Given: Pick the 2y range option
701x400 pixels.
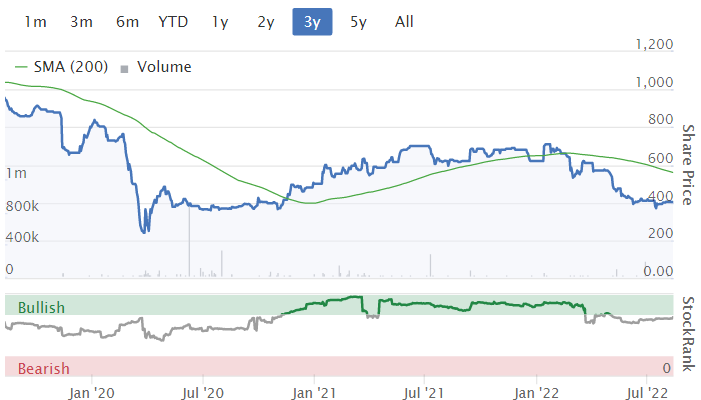Looking at the screenshot, I should [265, 21].
